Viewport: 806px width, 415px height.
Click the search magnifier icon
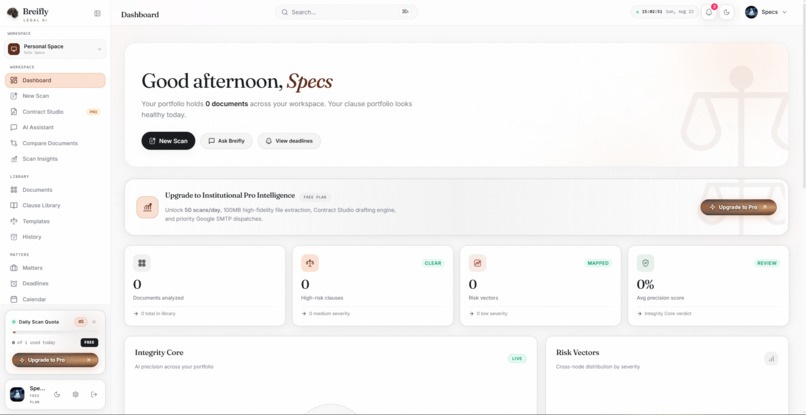click(284, 12)
